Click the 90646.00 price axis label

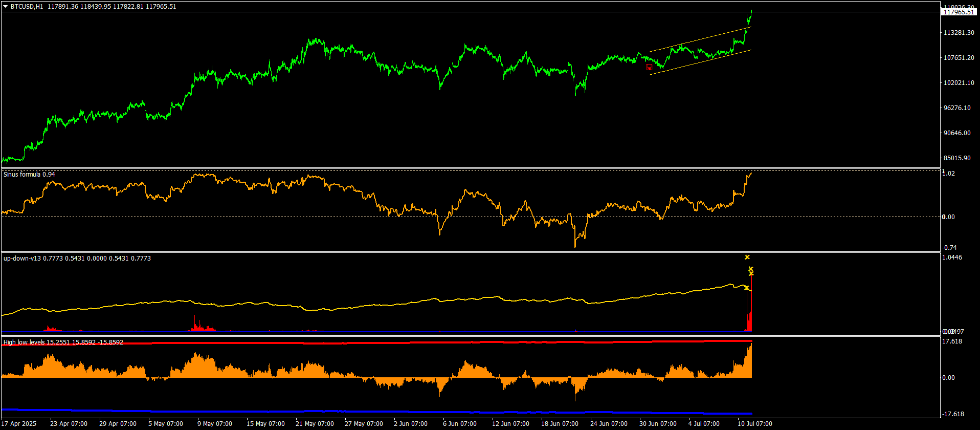(957, 133)
